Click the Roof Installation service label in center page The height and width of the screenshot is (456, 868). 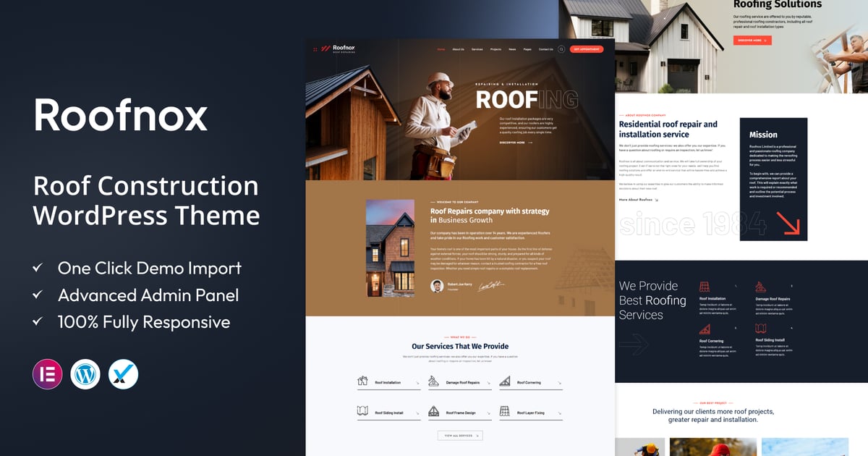pos(388,382)
